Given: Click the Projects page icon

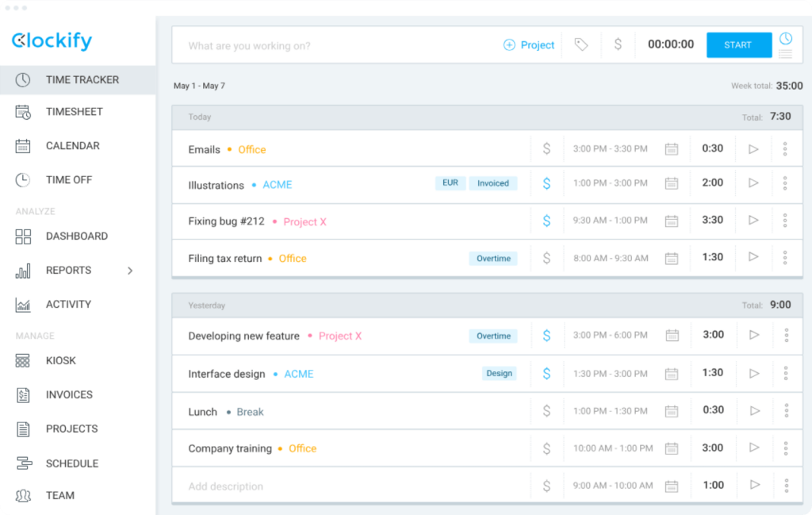Looking at the screenshot, I should coord(23,429).
